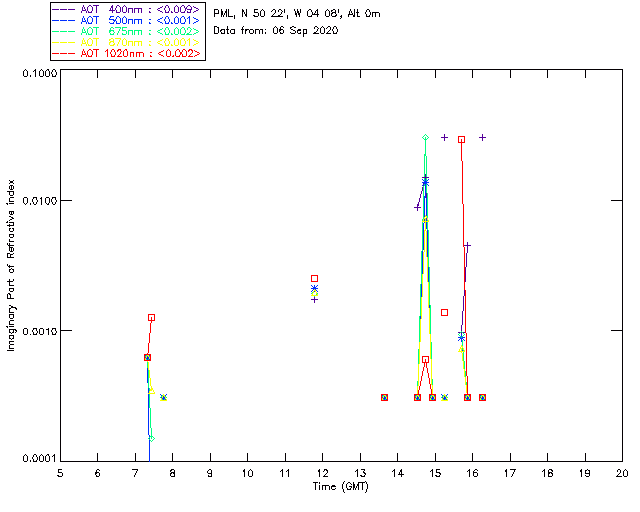Click the green diamond peak marker near time 14.7

(425, 138)
